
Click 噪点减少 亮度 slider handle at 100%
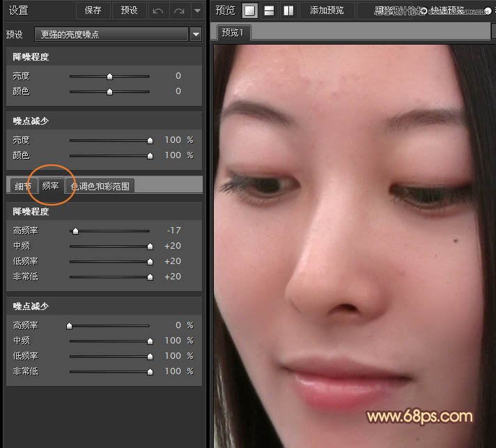tap(150, 140)
